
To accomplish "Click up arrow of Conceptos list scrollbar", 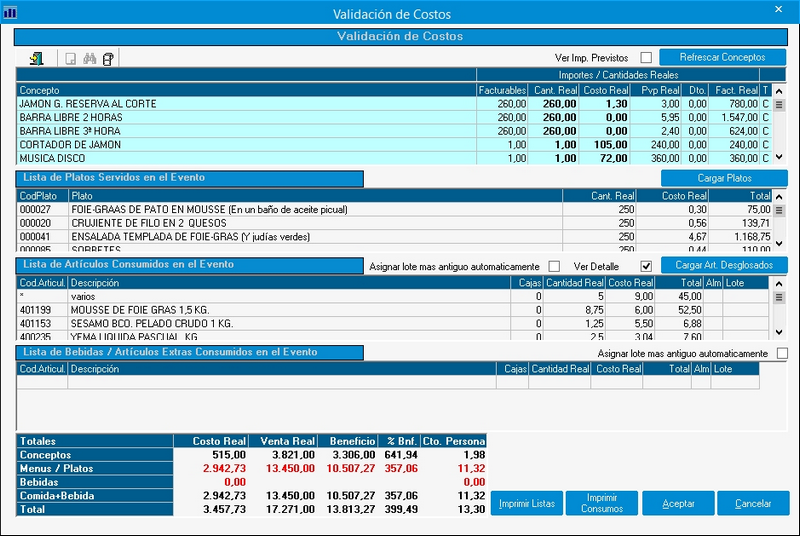I will click(779, 92).
